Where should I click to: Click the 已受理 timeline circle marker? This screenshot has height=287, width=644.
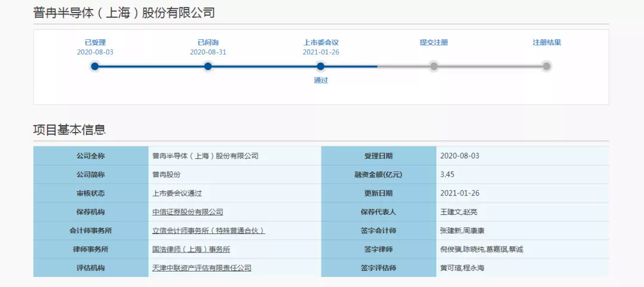(x=95, y=66)
